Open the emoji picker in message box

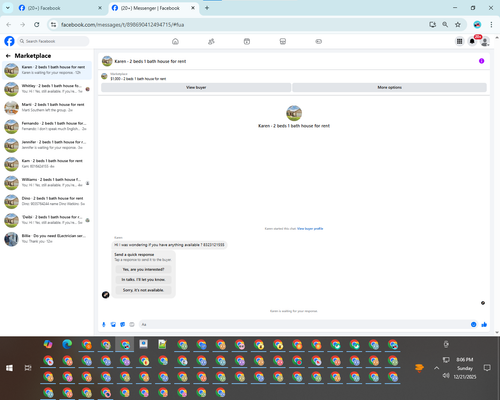coord(473,324)
